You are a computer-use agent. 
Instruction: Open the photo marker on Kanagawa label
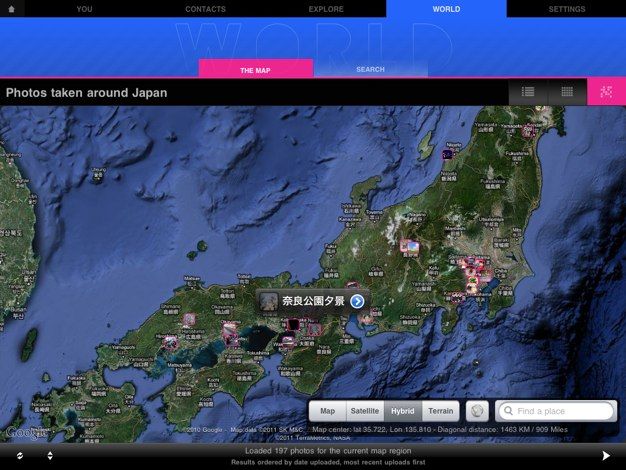[x=458, y=297]
